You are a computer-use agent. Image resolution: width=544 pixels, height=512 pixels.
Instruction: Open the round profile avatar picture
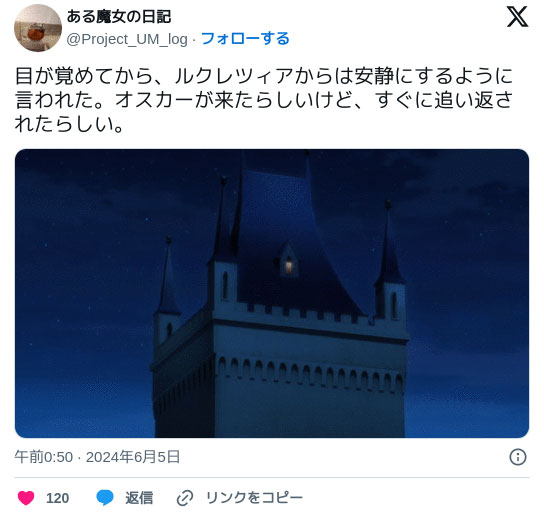tap(38, 28)
